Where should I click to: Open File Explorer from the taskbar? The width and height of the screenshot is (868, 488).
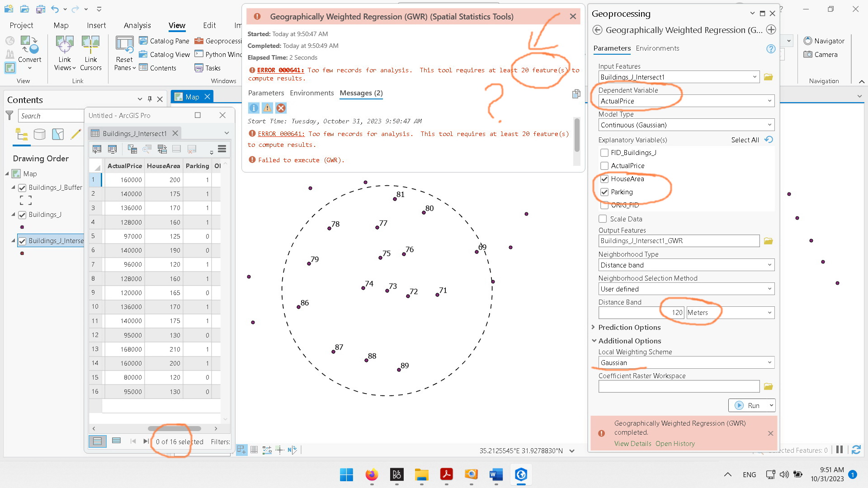click(421, 474)
